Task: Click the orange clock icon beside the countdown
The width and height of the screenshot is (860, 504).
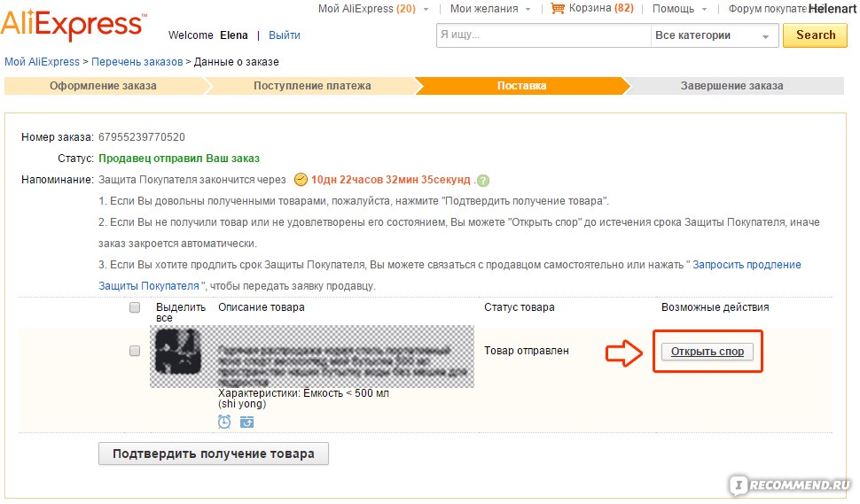Action: [301, 180]
